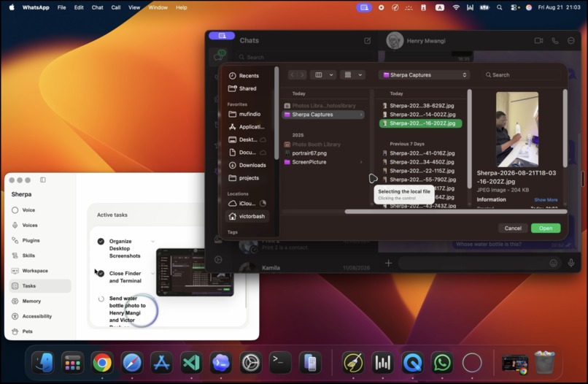This screenshot has height=384, width=588.
Task: Open the WhatsApp File menu
Action: click(61, 7)
